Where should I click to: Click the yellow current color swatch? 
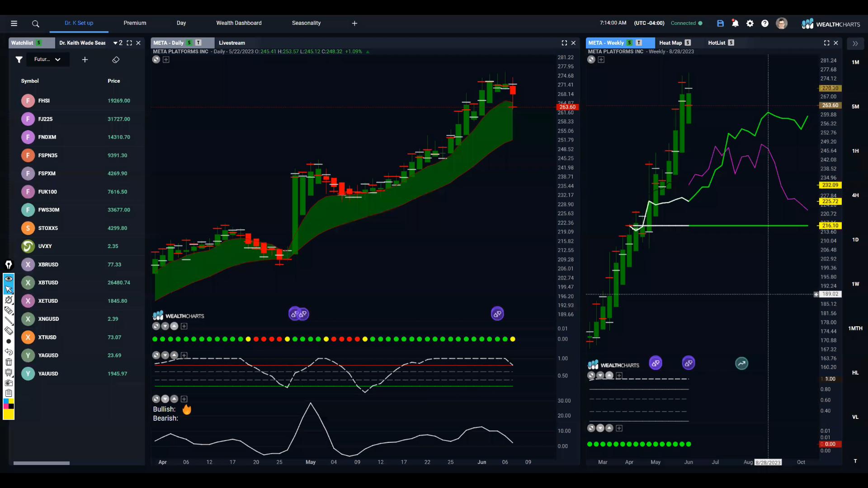tap(9, 414)
